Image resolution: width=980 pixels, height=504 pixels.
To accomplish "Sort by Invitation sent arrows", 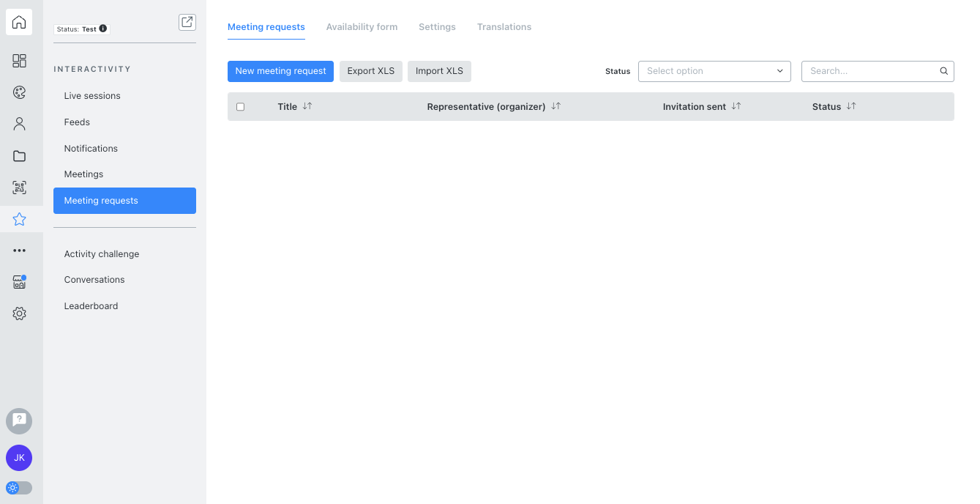I will tap(736, 106).
